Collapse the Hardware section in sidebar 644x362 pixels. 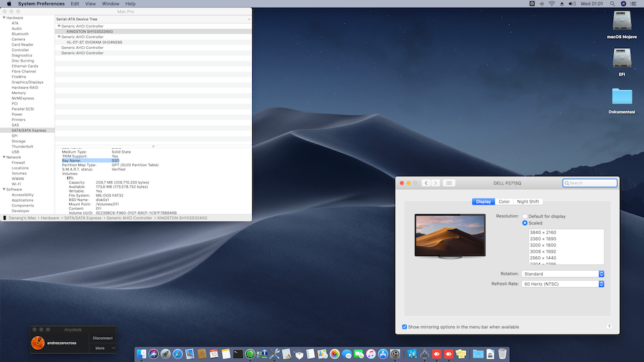[3, 17]
